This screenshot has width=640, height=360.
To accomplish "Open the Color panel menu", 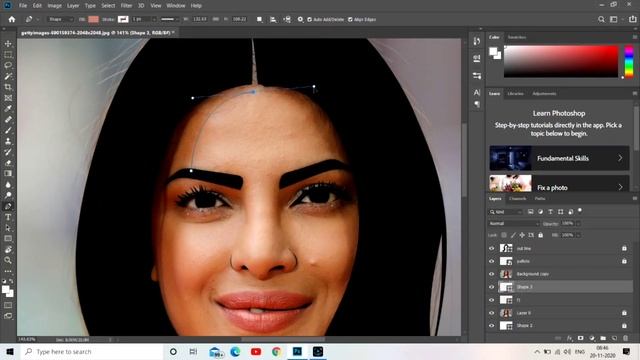I will [x=635, y=37].
